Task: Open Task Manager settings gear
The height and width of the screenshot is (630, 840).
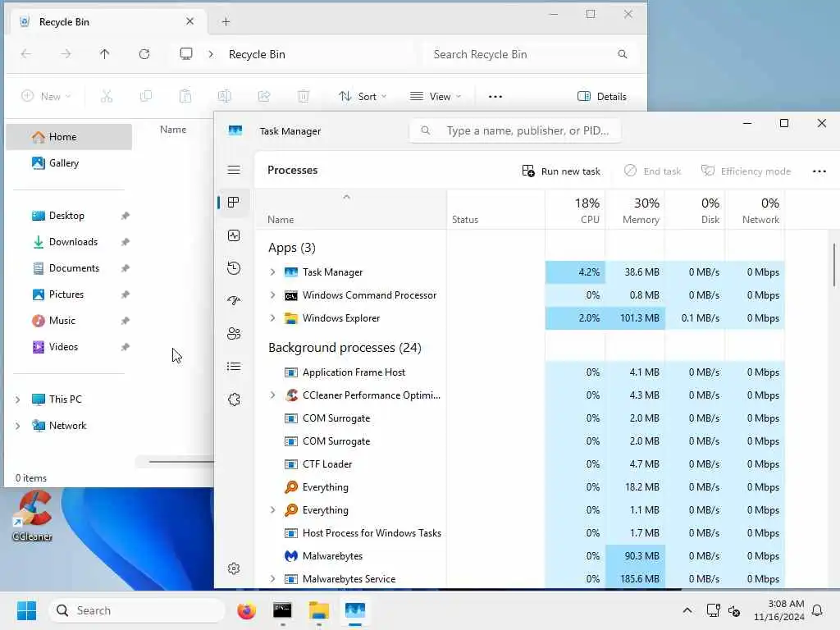Action: (x=234, y=568)
